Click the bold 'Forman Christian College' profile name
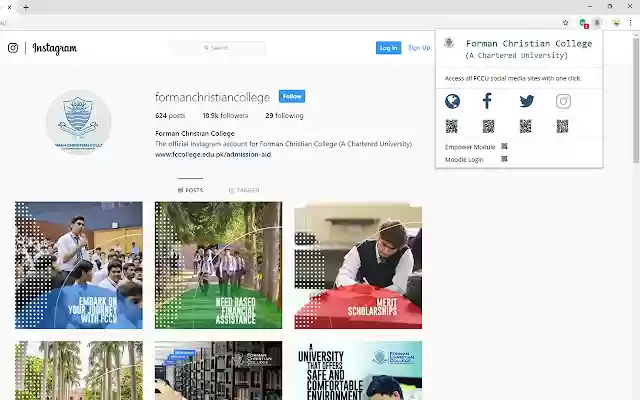 pyautogui.click(x=195, y=133)
